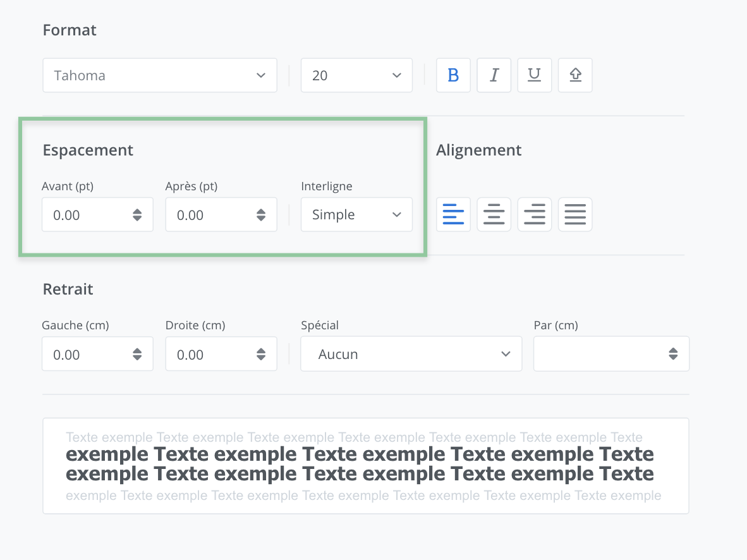Screen dimensions: 747x560
Task: Toggle Italic formatting button
Action: (494, 75)
